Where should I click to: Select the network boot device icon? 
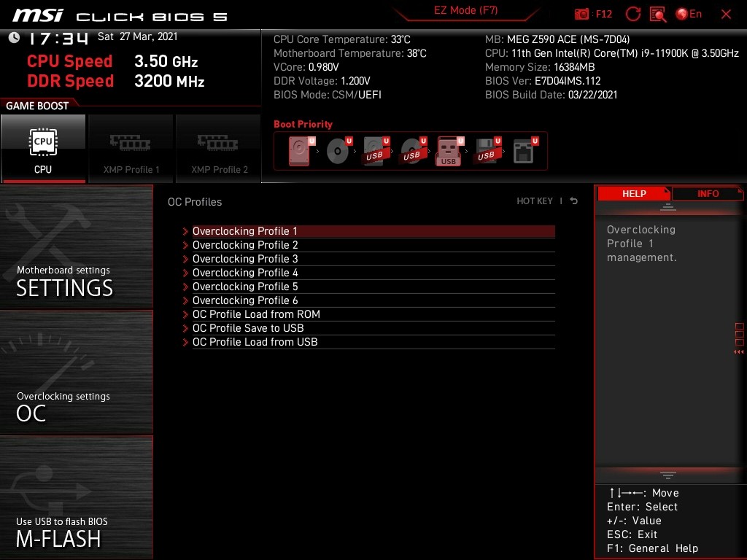click(525, 151)
